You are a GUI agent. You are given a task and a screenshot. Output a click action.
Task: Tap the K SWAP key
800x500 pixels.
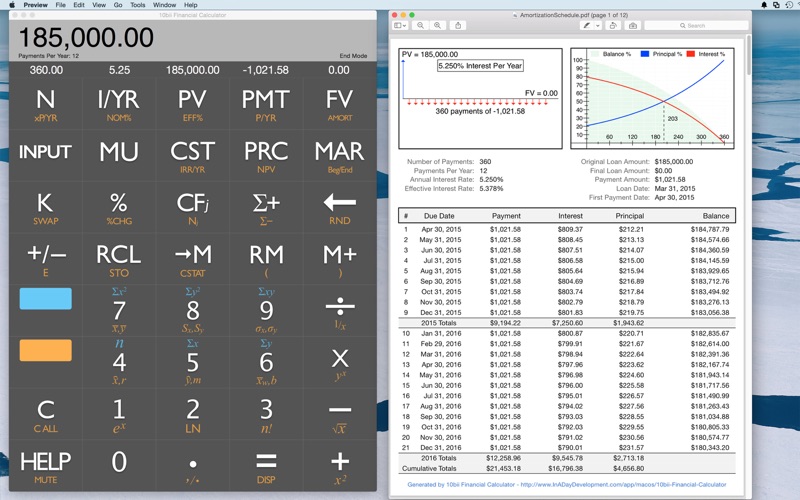click(x=46, y=208)
